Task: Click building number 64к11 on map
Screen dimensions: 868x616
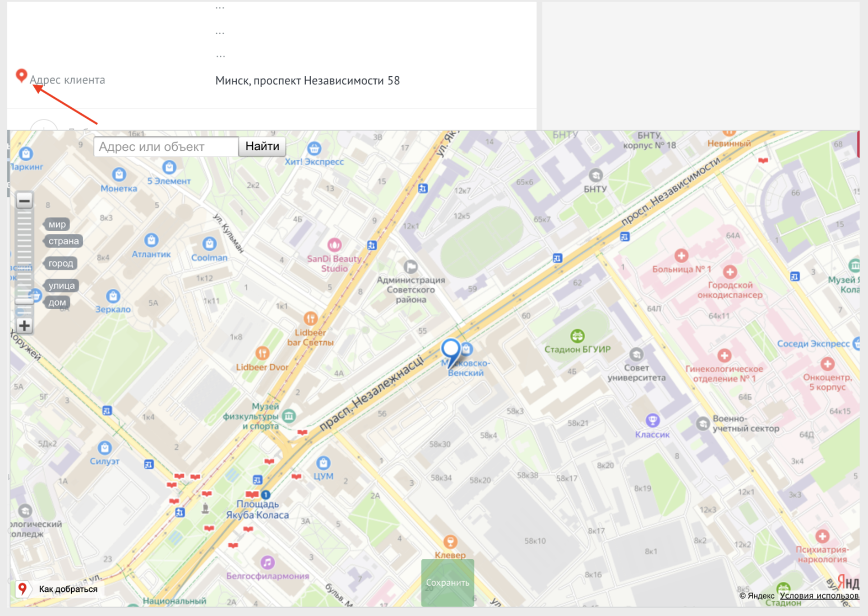Action: pos(719,316)
